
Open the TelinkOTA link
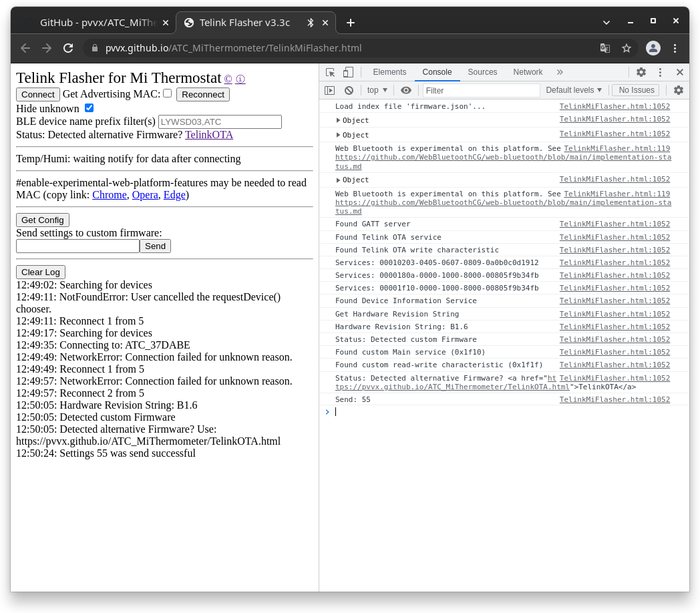209,135
